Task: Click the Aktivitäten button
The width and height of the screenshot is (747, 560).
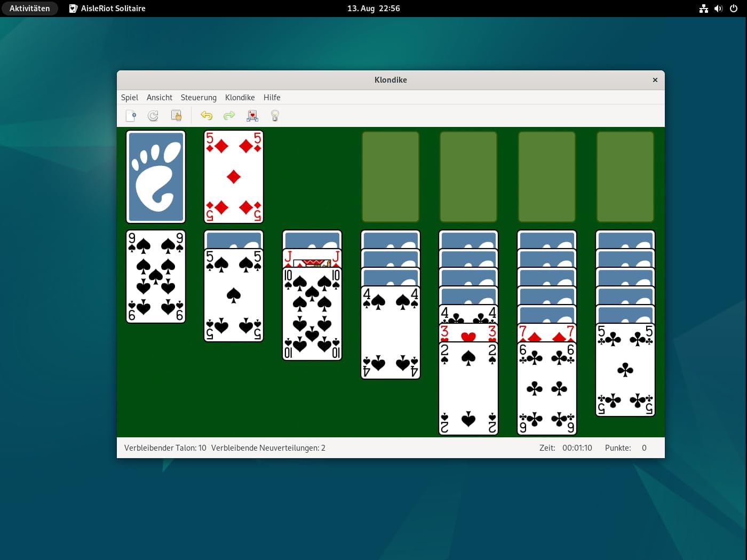Action: [x=30, y=9]
